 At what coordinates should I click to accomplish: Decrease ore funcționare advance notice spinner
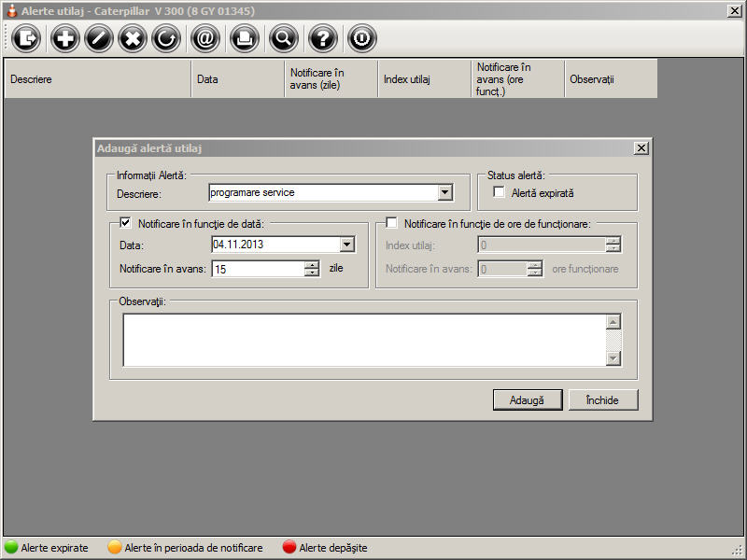pos(534,273)
